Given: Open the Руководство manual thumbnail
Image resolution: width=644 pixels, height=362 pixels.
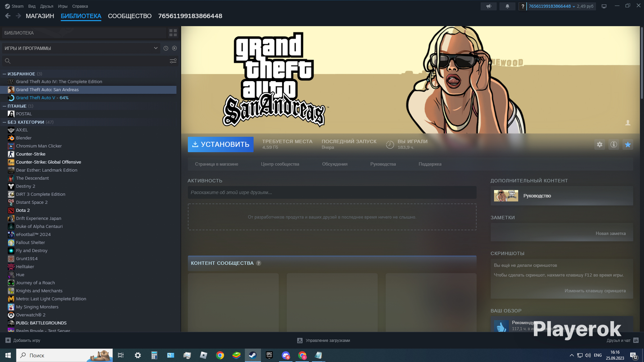Looking at the screenshot, I should point(506,196).
